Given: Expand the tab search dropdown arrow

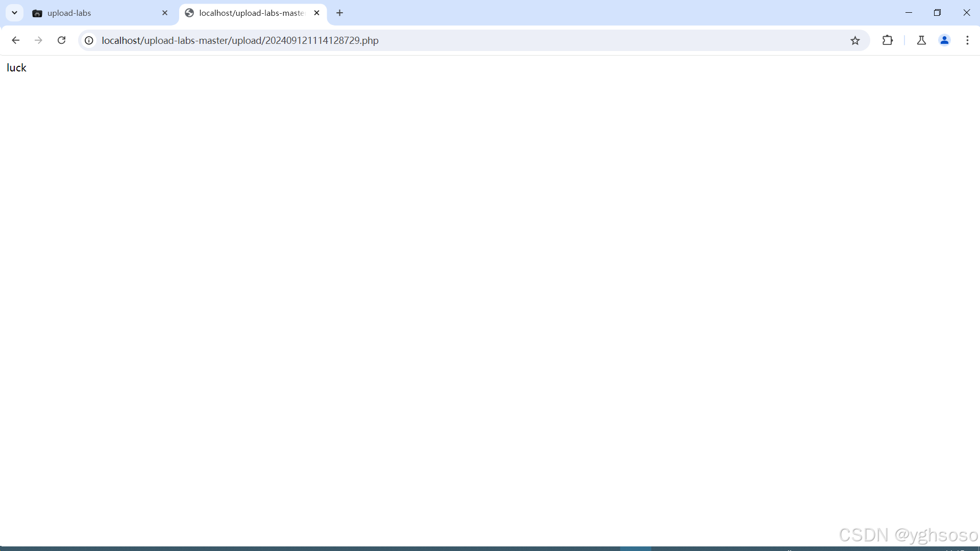Looking at the screenshot, I should (14, 13).
